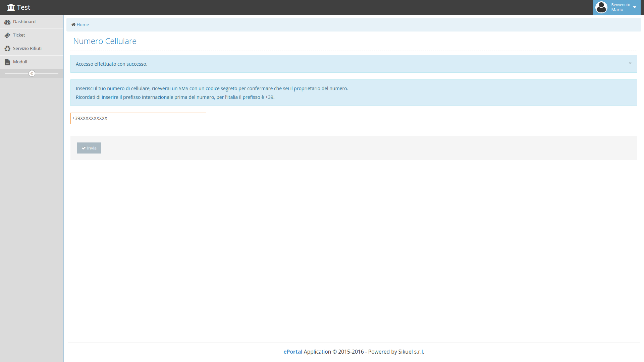Click the document icon beside Moduli
The height and width of the screenshot is (362, 644).
[x=7, y=62]
